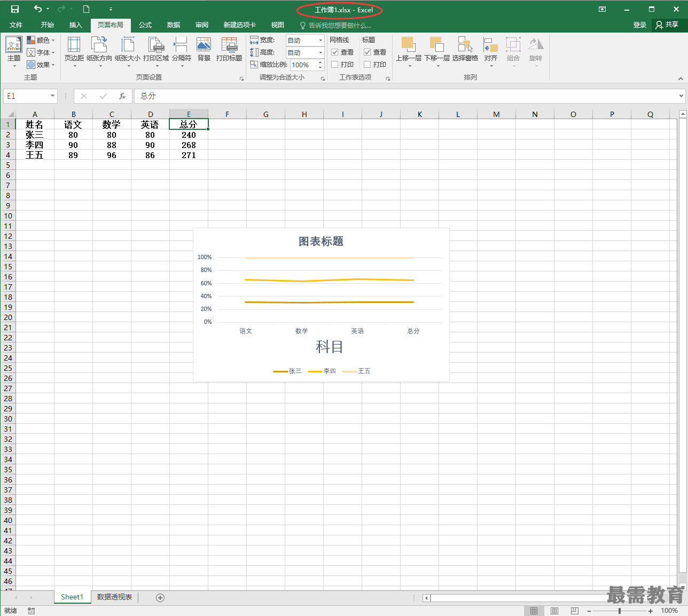Open the 页面设置 dialog launcher
This screenshot has height=616, width=688.
click(241, 79)
